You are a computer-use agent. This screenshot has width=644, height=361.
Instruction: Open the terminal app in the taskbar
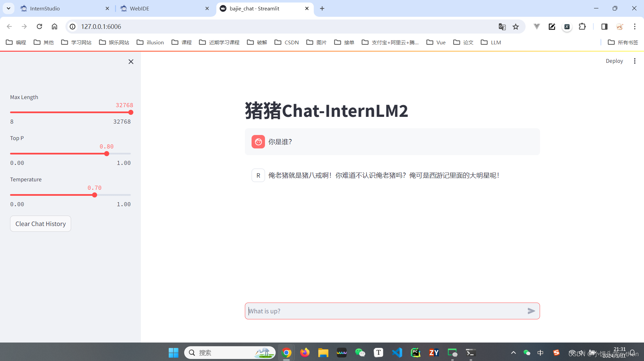[471, 353]
